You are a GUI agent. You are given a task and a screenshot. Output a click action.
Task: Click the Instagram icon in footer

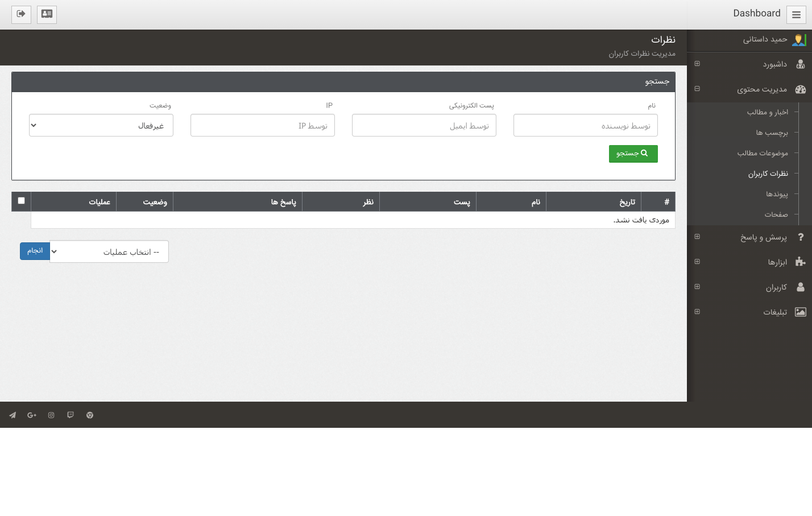click(51, 415)
